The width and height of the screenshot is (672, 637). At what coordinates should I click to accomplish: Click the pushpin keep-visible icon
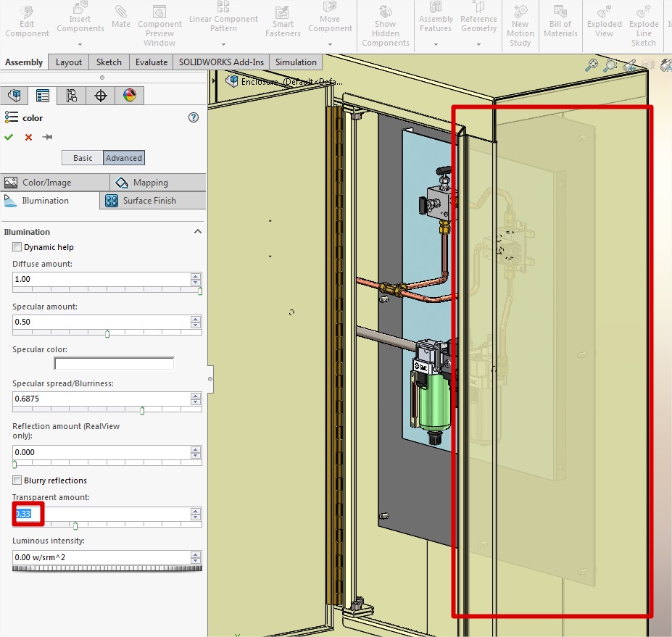coord(48,137)
